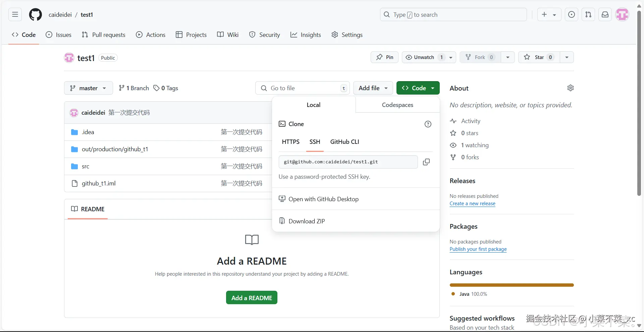644x332 pixels.
Task: Open the Pull requests shortcut icon in header
Action: tap(588, 14)
